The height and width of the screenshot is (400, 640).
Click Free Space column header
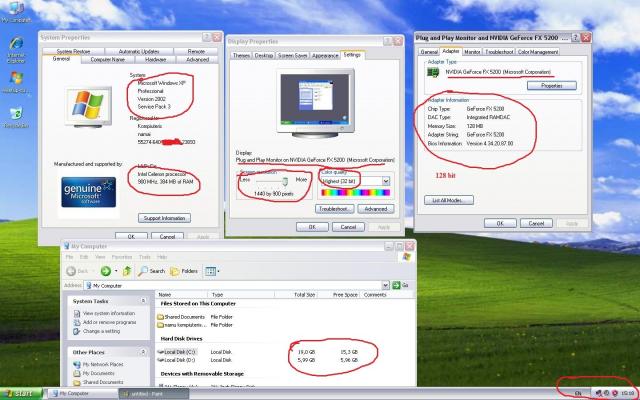[x=340, y=295]
